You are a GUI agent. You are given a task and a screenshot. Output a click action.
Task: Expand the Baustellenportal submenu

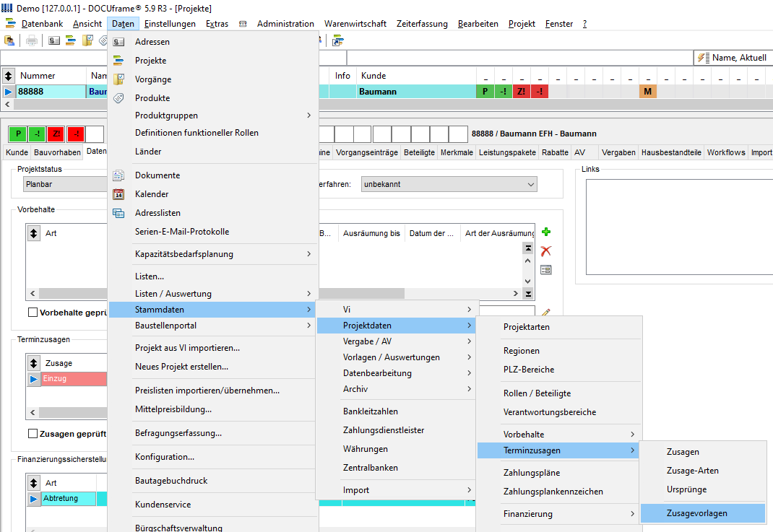(x=213, y=326)
